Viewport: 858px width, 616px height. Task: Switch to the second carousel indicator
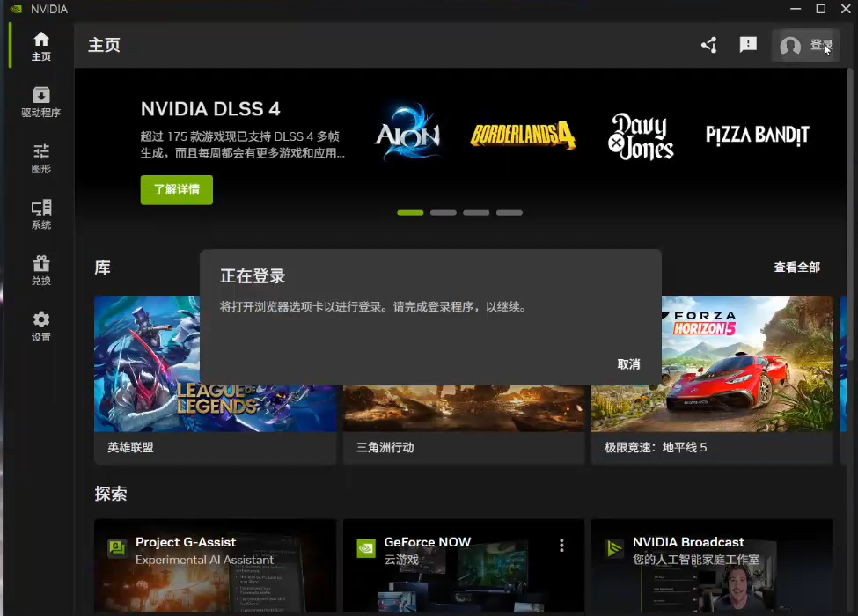[444, 213]
